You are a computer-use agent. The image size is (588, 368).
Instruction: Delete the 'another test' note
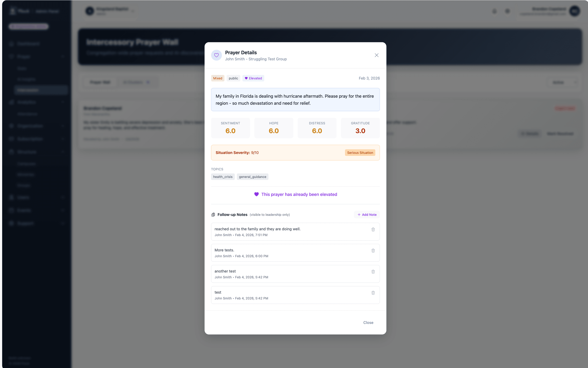373,272
